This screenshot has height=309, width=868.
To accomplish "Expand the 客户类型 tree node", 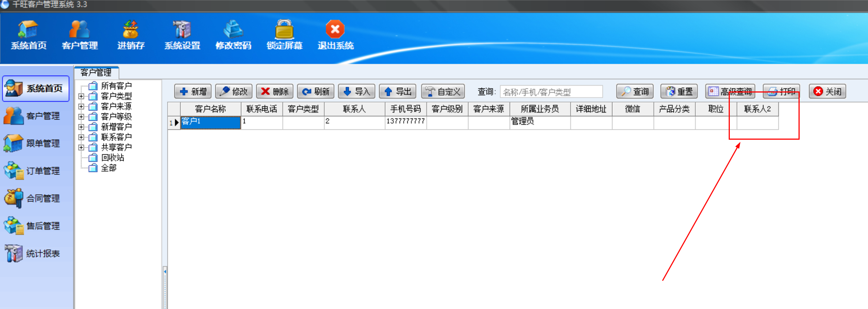I will click(x=81, y=96).
